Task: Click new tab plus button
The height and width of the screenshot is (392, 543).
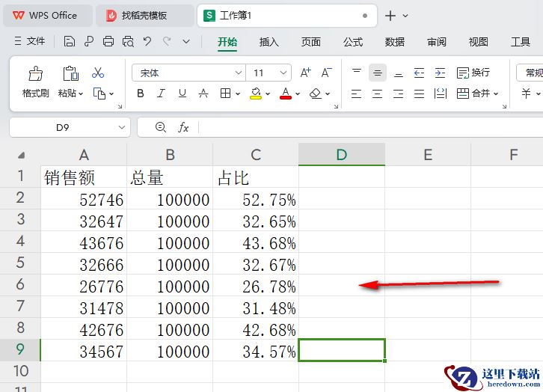Action: pyautogui.click(x=390, y=16)
